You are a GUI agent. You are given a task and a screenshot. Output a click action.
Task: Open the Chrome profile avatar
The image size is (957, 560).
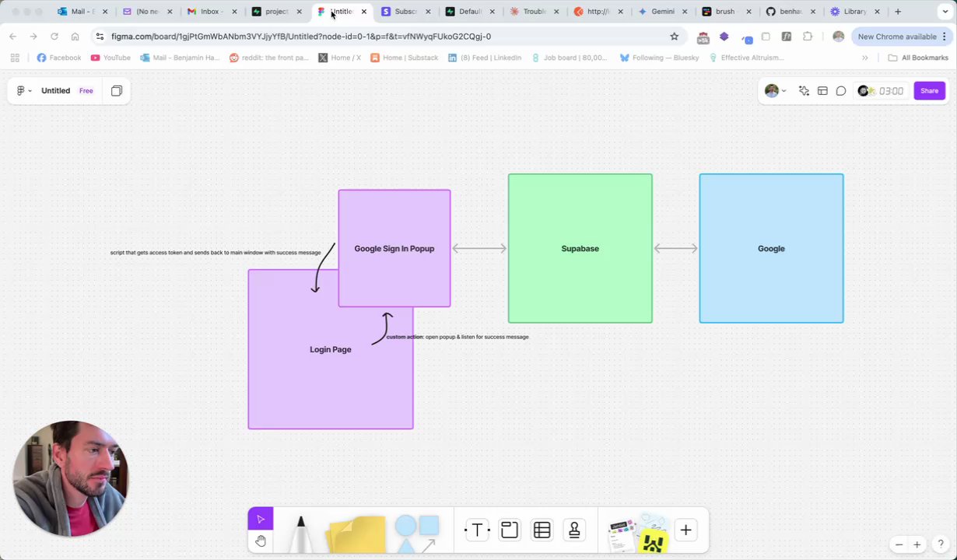click(x=838, y=37)
